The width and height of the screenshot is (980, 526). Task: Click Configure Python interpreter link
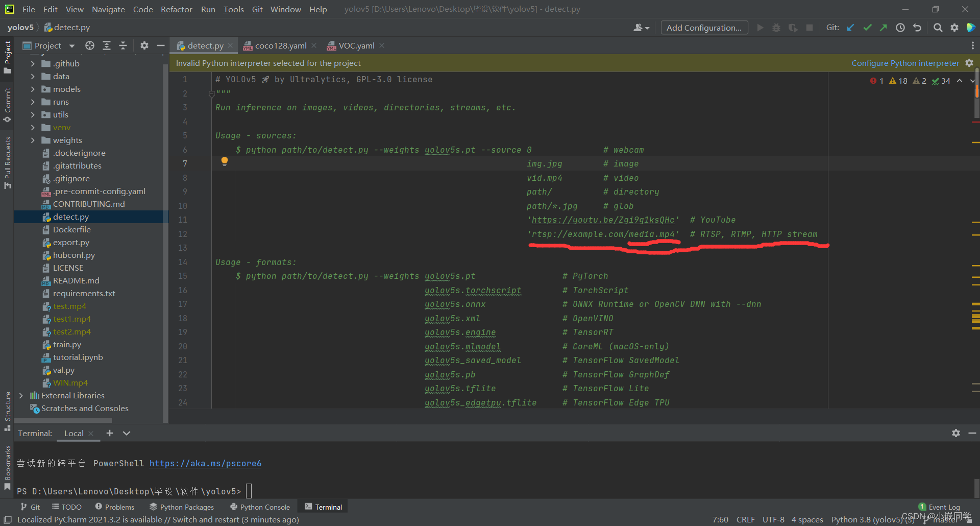[905, 63]
